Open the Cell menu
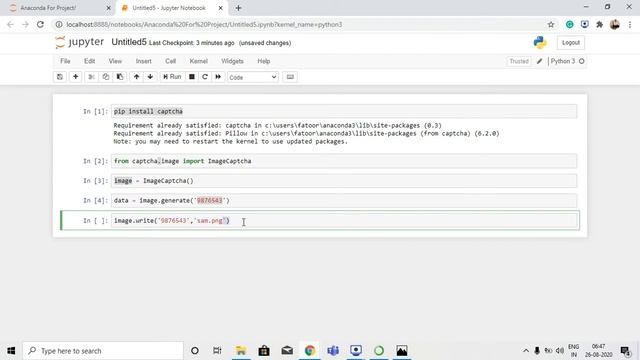The image size is (640, 360). [170, 61]
